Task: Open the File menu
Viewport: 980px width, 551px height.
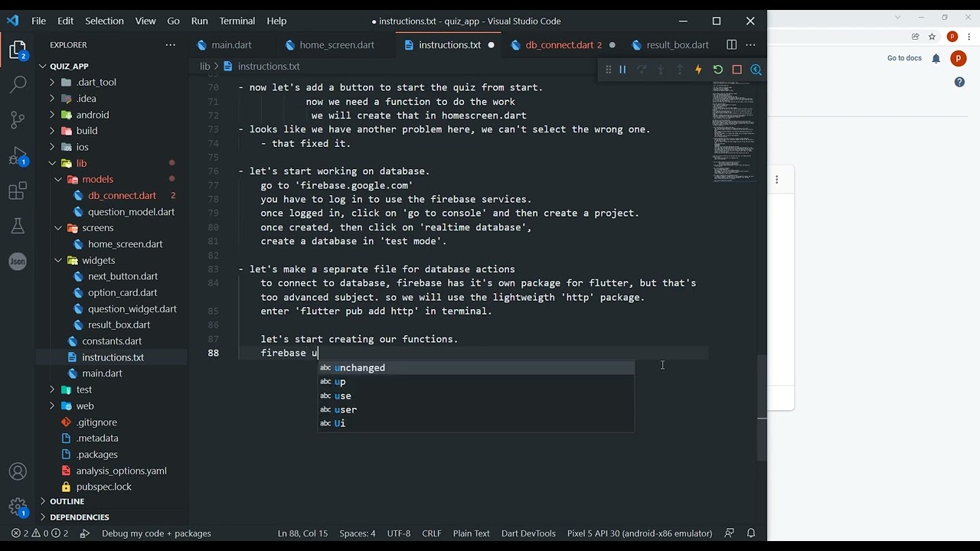Action: (38, 21)
